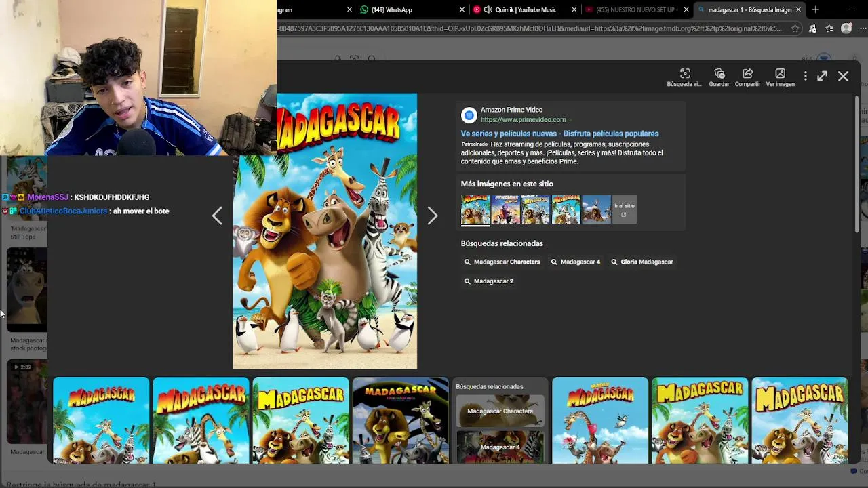The width and height of the screenshot is (868, 488).
Task: Open the three-dot more options menu
Action: click(x=806, y=77)
